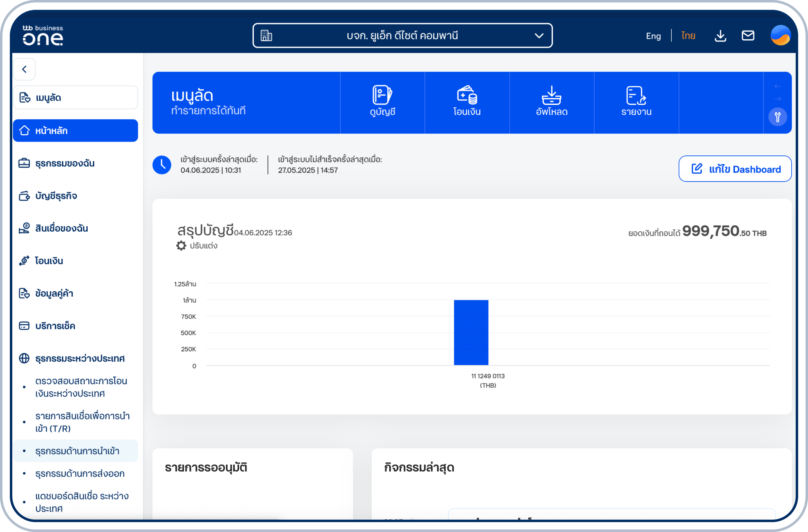Click the withdrawable balance 999,750.50 THB

724,231
